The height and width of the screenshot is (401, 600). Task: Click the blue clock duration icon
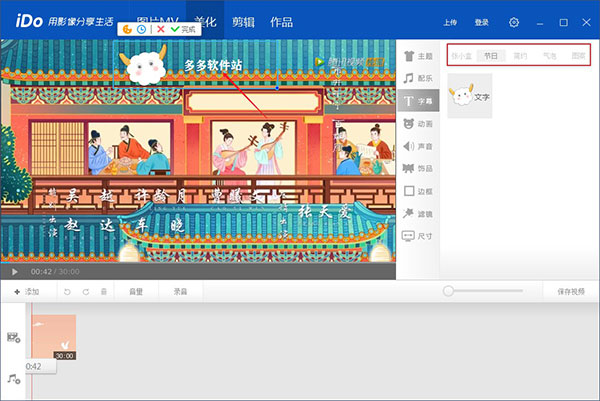coord(141,29)
